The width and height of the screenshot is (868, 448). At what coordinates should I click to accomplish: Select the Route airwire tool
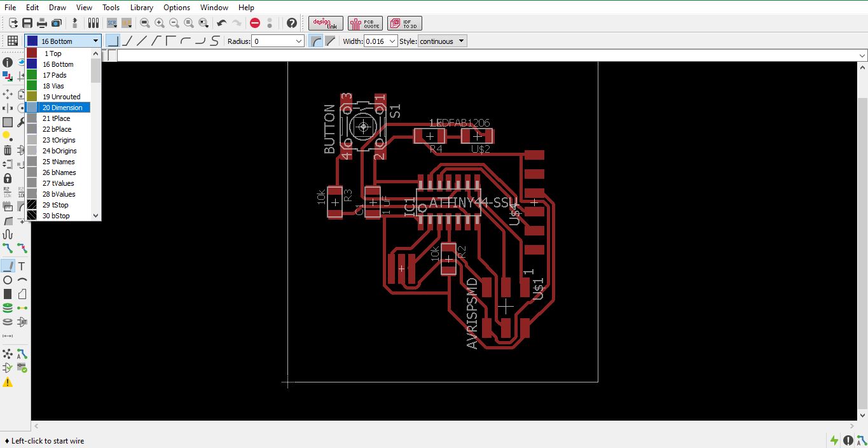tap(8, 248)
